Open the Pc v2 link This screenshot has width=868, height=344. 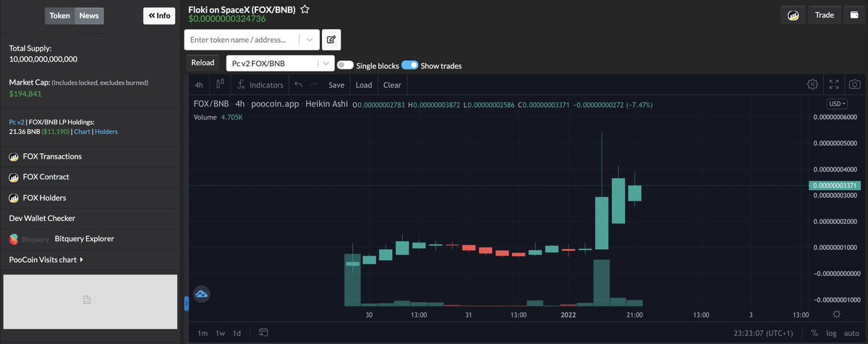[x=17, y=122]
